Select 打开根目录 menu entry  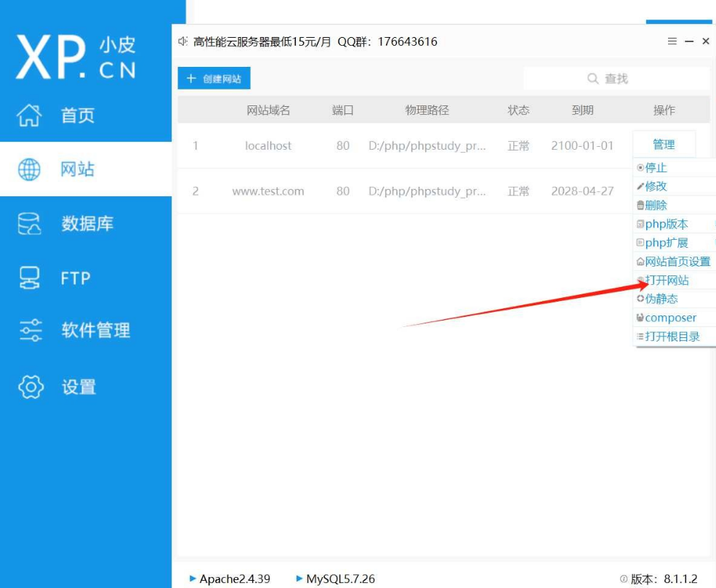[672, 337]
